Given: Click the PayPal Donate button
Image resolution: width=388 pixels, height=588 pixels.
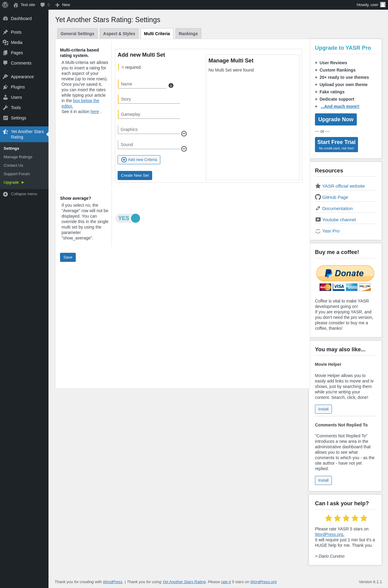Looking at the screenshot, I should coord(345,273).
